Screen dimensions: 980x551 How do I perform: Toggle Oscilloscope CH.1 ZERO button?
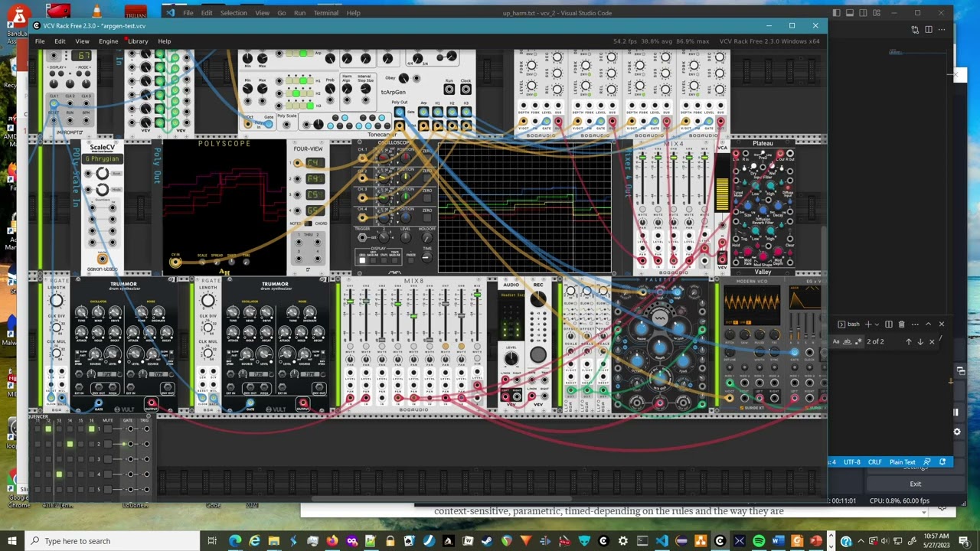click(426, 158)
